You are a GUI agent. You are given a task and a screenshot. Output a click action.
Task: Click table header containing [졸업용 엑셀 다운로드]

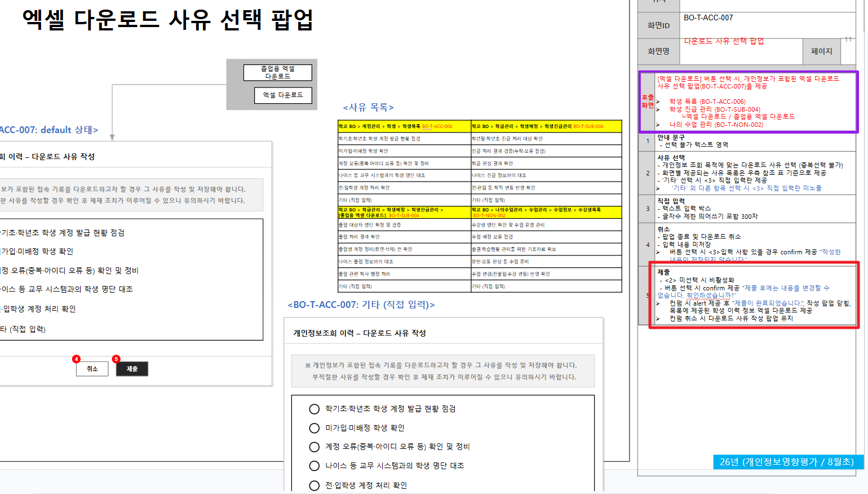click(x=404, y=212)
